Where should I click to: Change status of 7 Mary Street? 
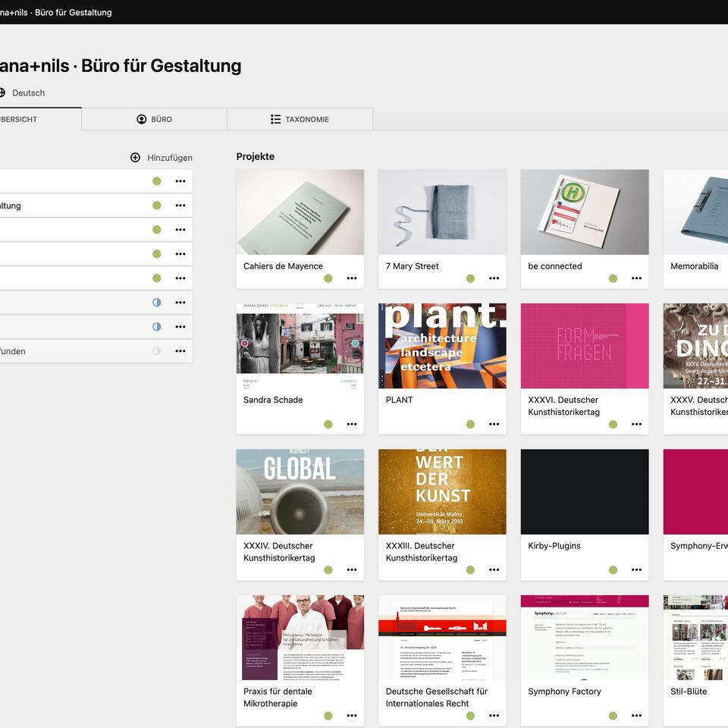[470, 278]
